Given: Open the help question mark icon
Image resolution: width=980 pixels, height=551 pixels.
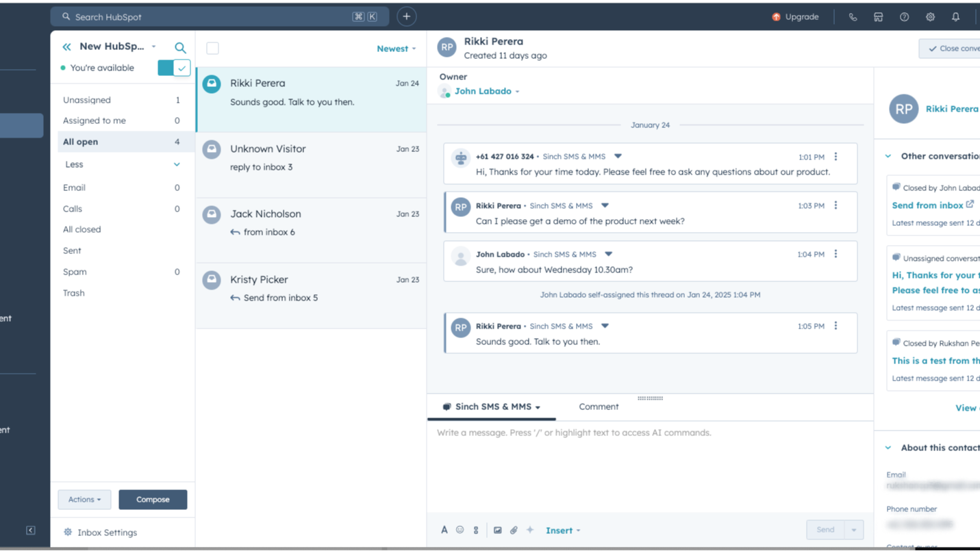Looking at the screenshot, I should click(904, 17).
